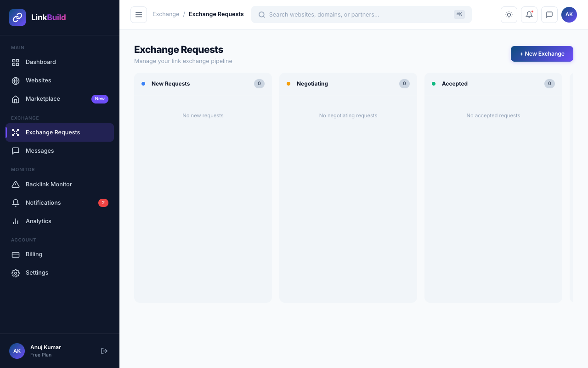Click the Settings gear icon
Image resolution: width=588 pixels, height=368 pixels.
point(16,273)
